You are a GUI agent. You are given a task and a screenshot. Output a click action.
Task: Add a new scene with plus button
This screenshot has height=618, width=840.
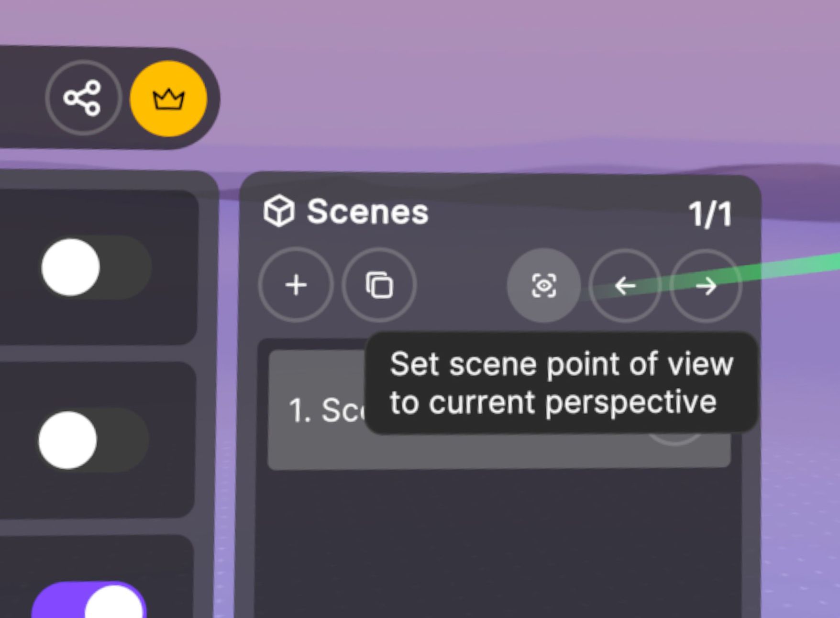(x=296, y=285)
